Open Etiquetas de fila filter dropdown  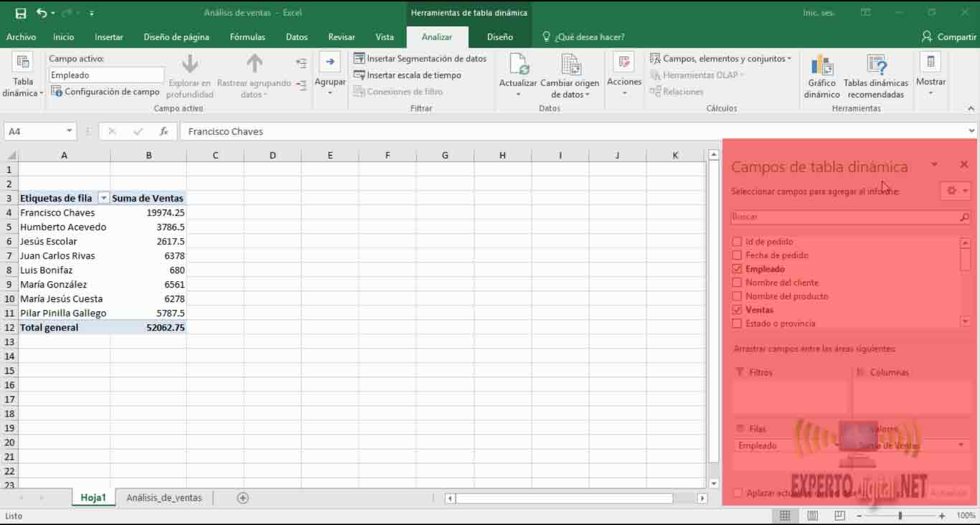[x=103, y=199]
